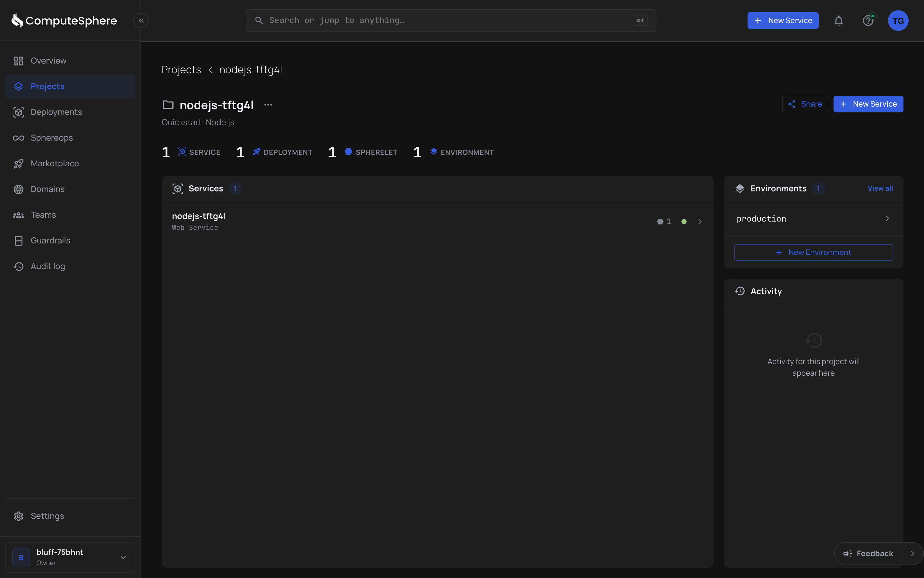This screenshot has height=578, width=924.
Task: Open the help question-mark icon
Action: [868, 21]
